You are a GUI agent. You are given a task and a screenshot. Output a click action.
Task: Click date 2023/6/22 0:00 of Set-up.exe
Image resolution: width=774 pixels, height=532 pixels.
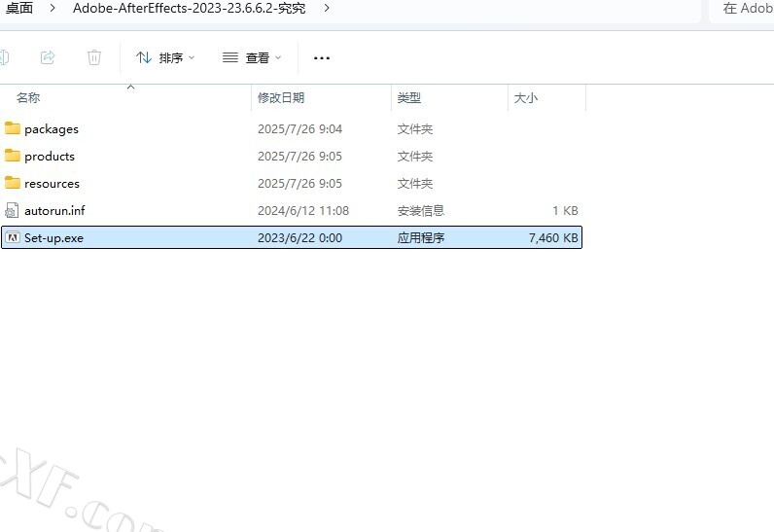coord(299,238)
